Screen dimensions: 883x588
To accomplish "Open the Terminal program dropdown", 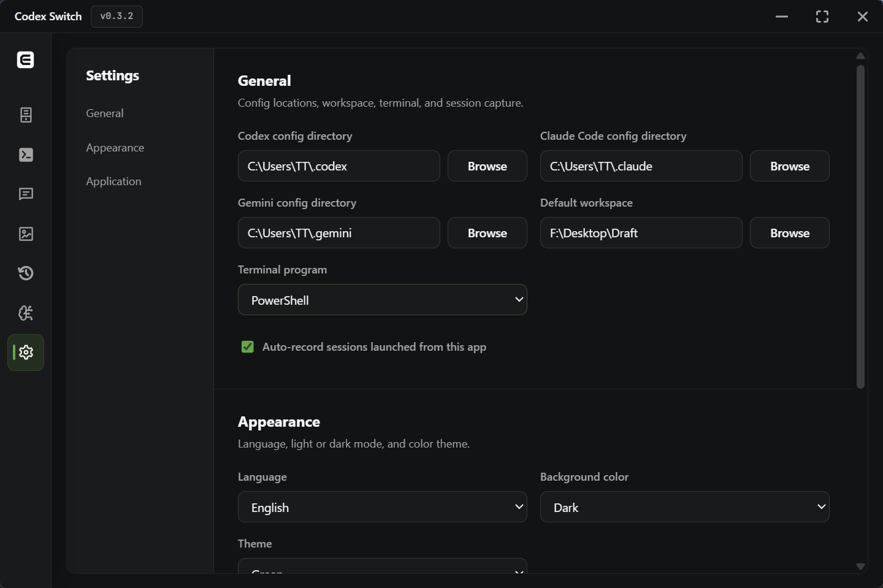I will [x=383, y=300].
